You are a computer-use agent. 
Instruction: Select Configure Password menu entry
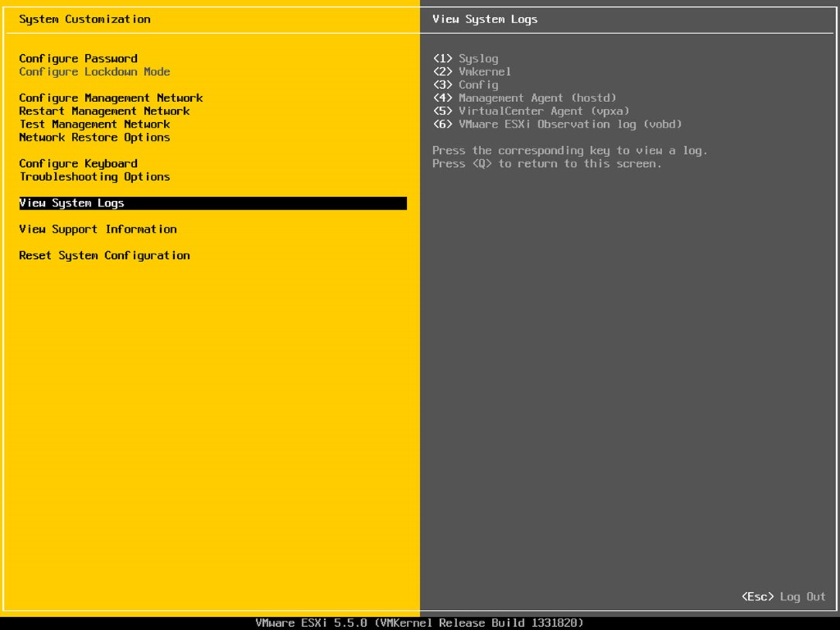click(x=78, y=58)
